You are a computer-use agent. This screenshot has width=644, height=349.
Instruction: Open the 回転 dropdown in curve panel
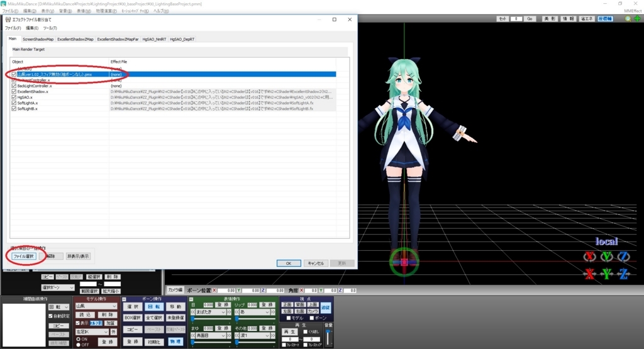pyautogui.click(x=58, y=307)
